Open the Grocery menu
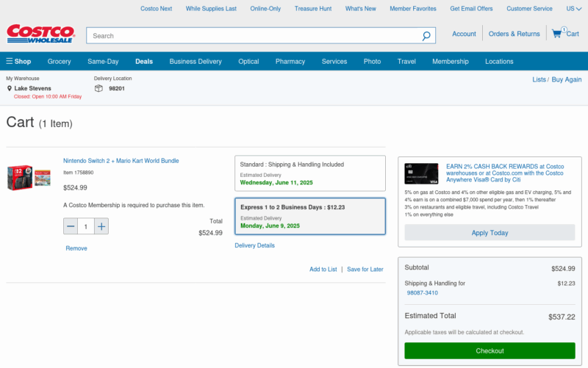 click(59, 62)
